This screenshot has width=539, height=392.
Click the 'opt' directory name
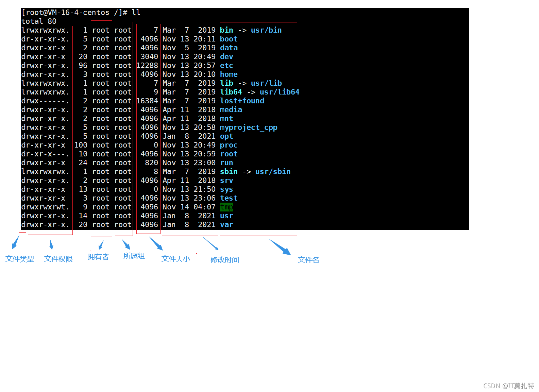click(226, 136)
